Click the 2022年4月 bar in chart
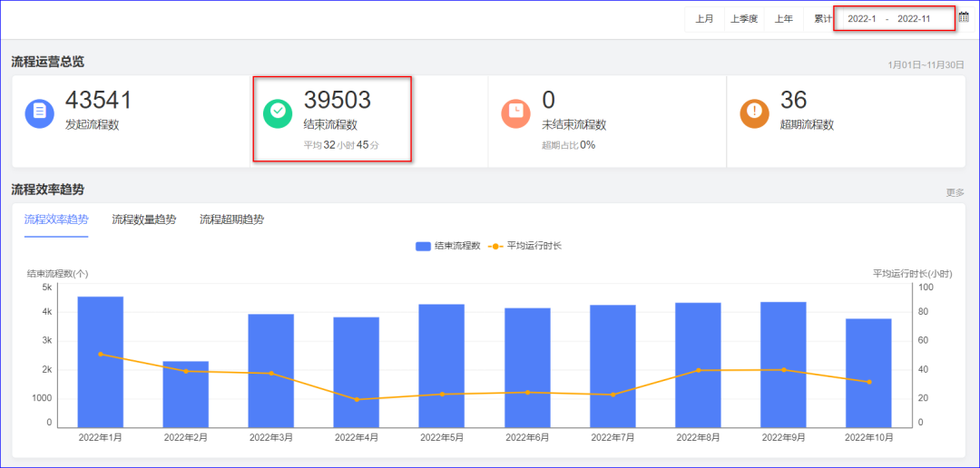The width and height of the screenshot is (980, 468). 357,373
